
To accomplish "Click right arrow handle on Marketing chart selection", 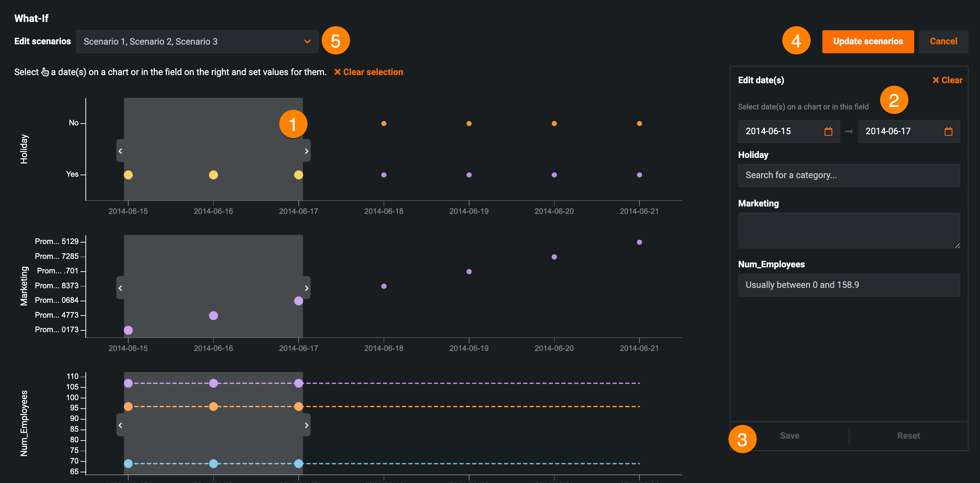I will [306, 288].
